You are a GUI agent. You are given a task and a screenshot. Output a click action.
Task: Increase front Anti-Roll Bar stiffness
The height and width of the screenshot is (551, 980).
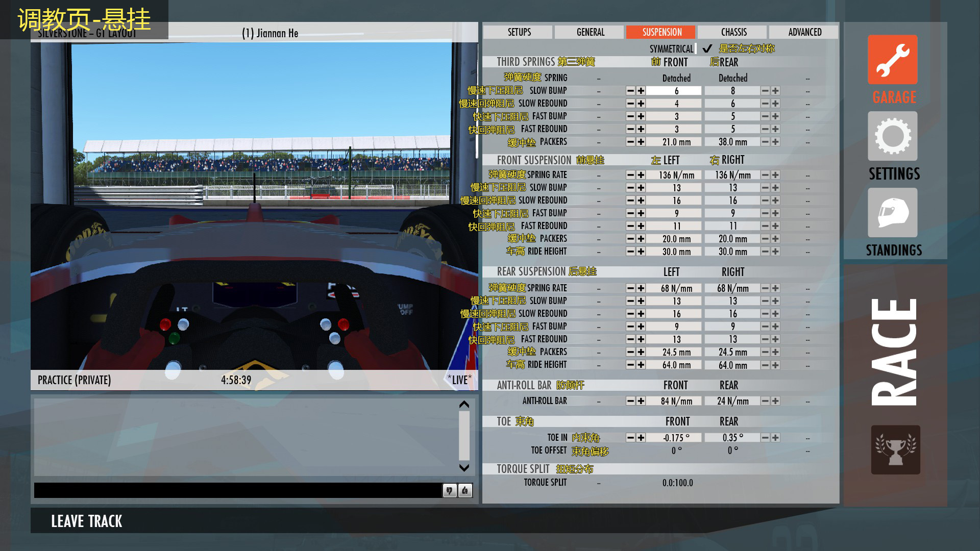[641, 401]
